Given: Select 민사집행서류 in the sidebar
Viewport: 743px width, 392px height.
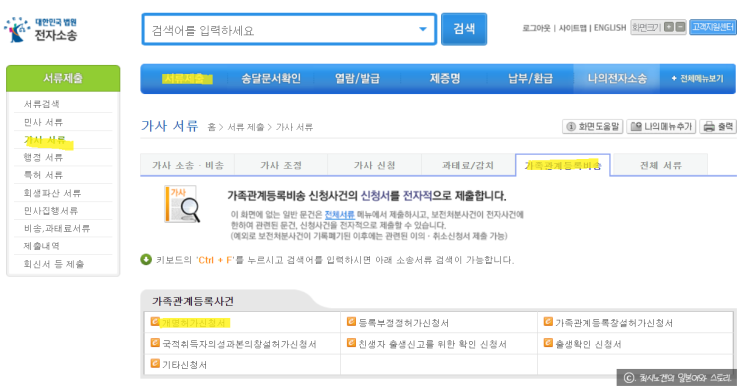Looking at the screenshot, I should (51, 210).
